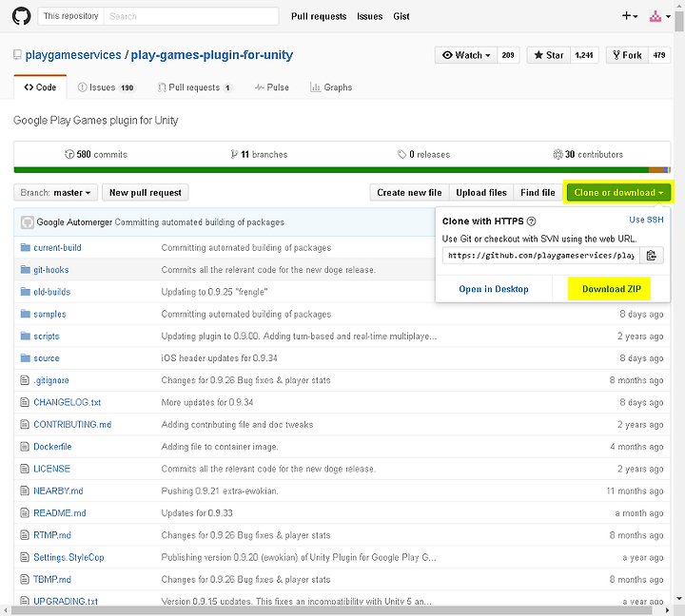Click the folder icon beside samples
Viewport: 685px width, 616px height.
click(26, 314)
